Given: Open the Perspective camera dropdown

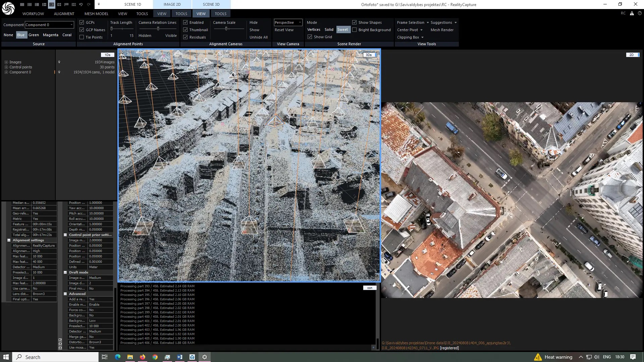Looking at the screenshot, I should pos(288,22).
